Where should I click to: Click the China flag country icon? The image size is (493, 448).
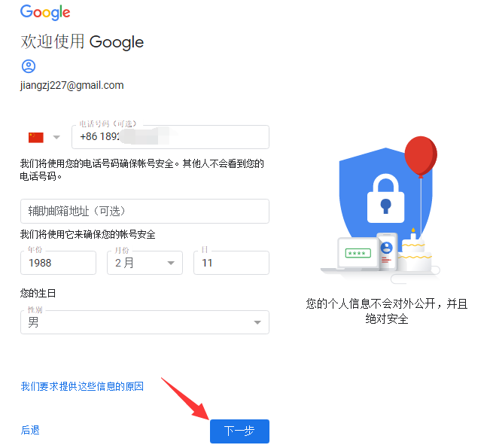click(x=36, y=138)
